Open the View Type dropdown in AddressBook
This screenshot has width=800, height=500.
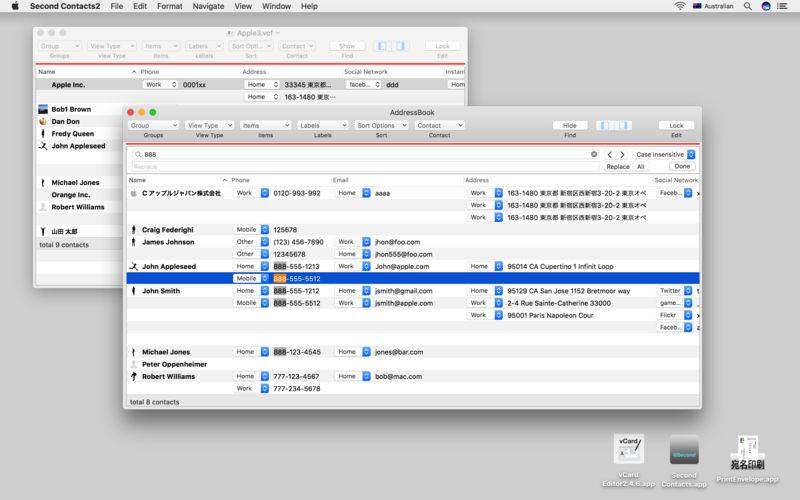pos(210,126)
